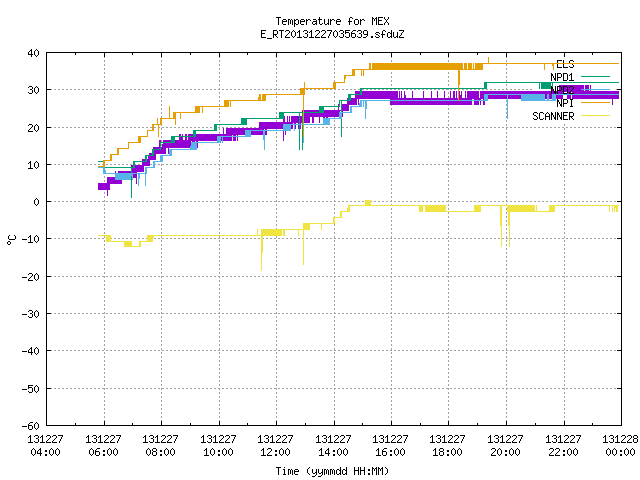Click the °C y-axis unit label
The width and height of the screenshot is (640, 480).
(11, 240)
